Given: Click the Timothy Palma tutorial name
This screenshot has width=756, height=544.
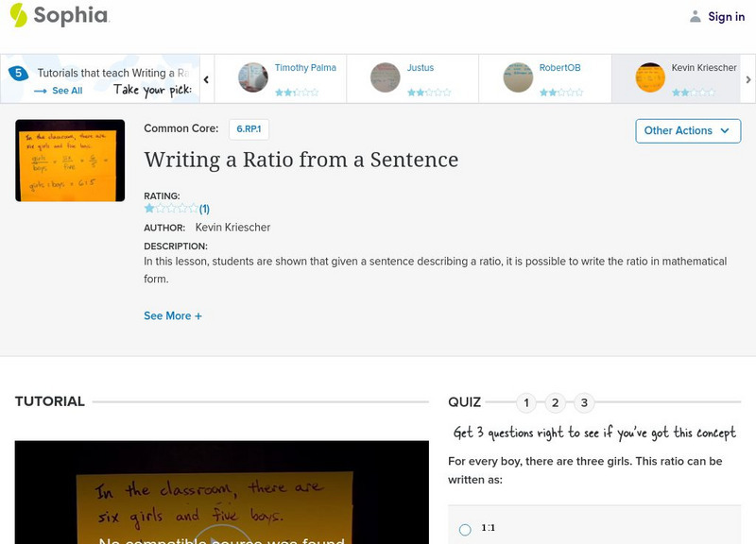Looking at the screenshot, I should 305,68.
